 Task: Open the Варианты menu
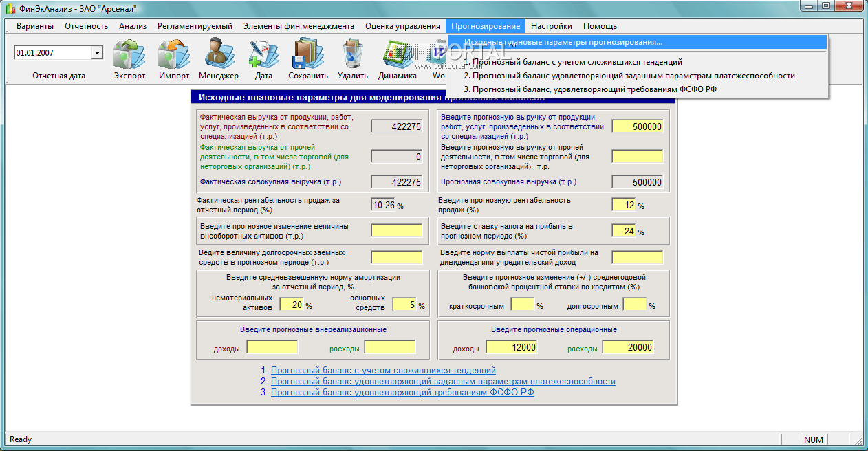click(34, 26)
